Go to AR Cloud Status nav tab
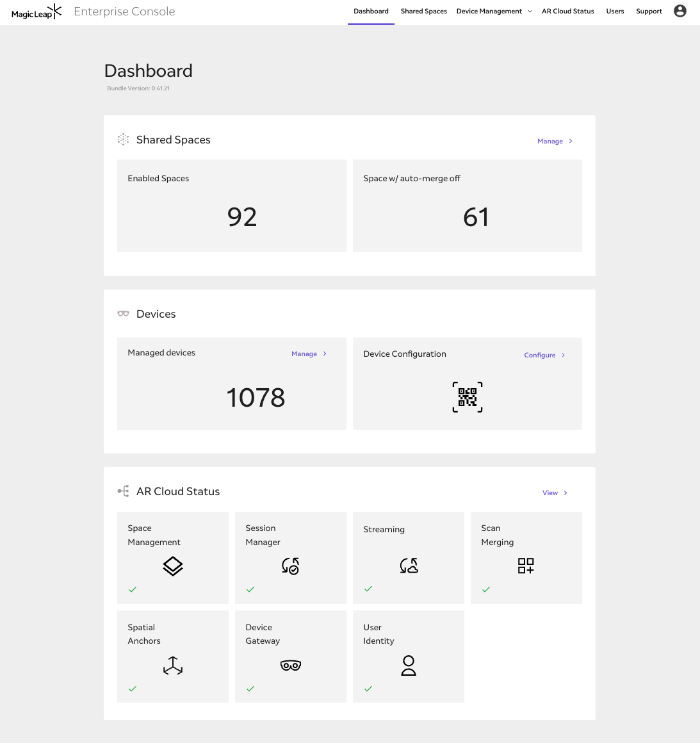This screenshot has width=700, height=743. pyautogui.click(x=568, y=12)
